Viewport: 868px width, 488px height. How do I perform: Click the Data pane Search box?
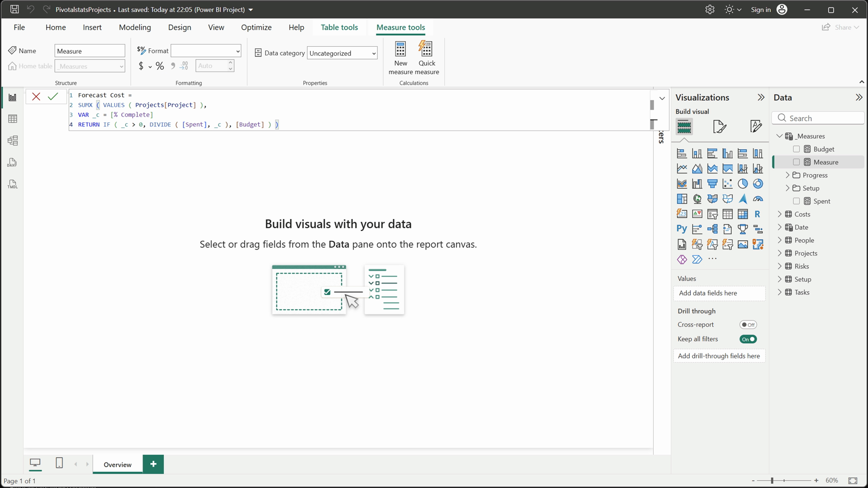(x=818, y=118)
